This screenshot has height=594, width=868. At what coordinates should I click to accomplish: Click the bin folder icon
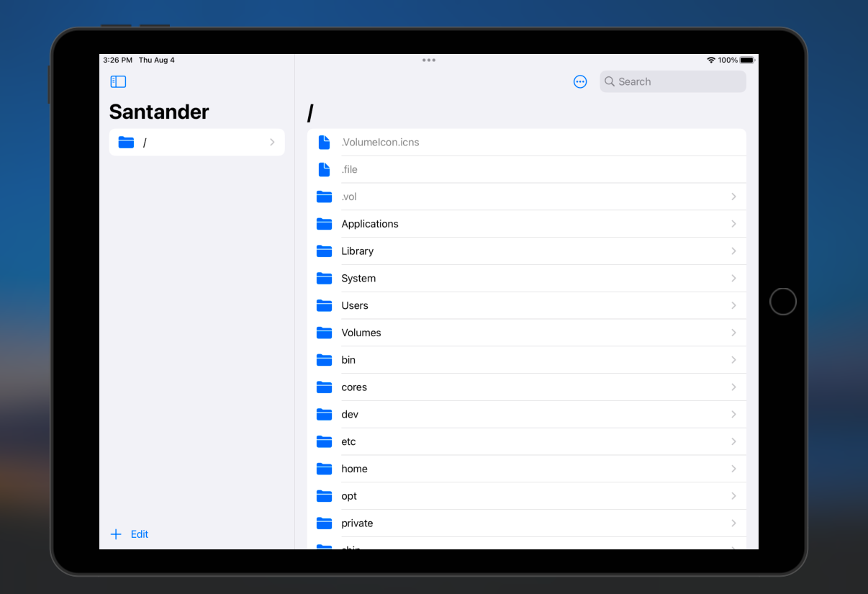point(325,360)
